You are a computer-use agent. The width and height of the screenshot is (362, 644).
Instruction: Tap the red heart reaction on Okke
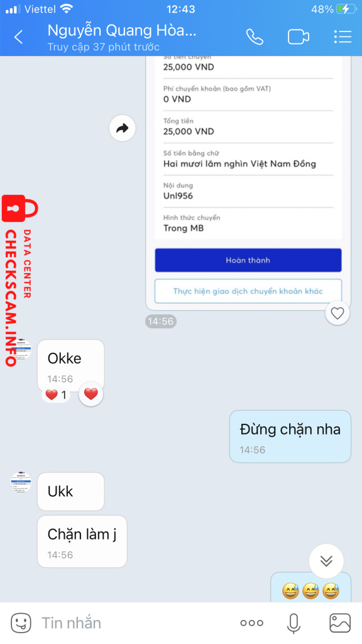(90, 394)
